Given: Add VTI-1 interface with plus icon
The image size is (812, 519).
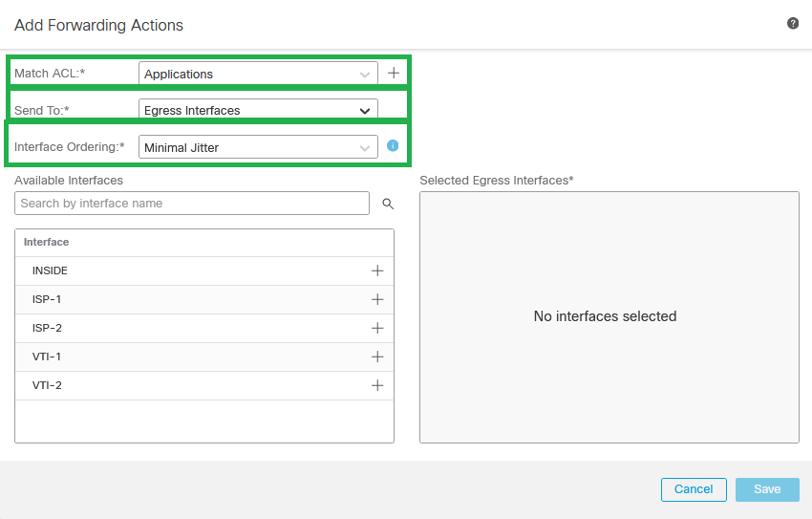Looking at the screenshot, I should click(x=377, y=357).
